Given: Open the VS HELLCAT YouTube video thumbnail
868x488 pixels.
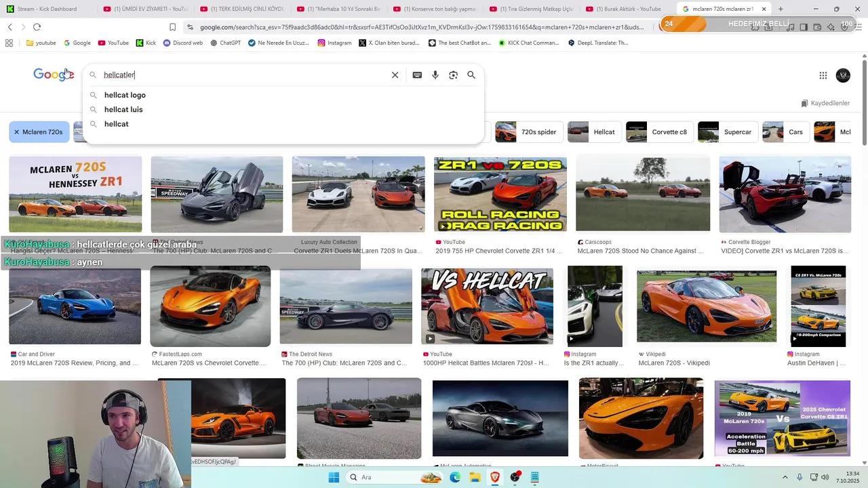Looking at the screenshot, I should pos(487,306).
